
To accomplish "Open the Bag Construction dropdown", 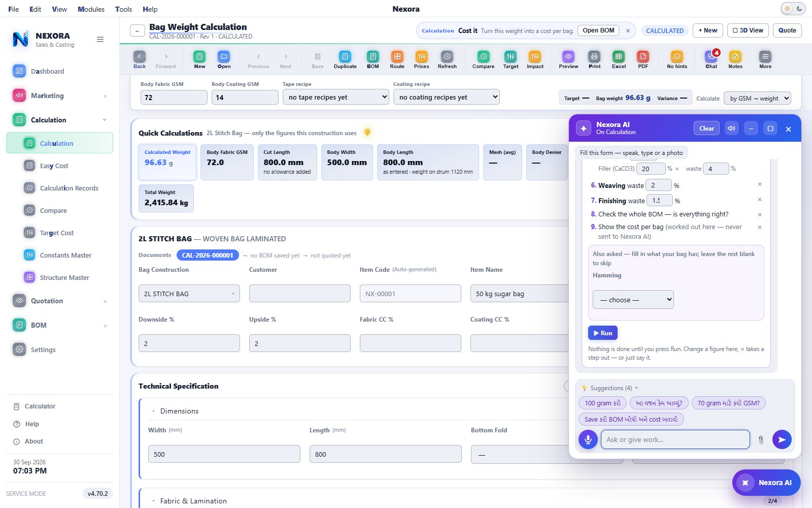I will click(x=189, y=294).
